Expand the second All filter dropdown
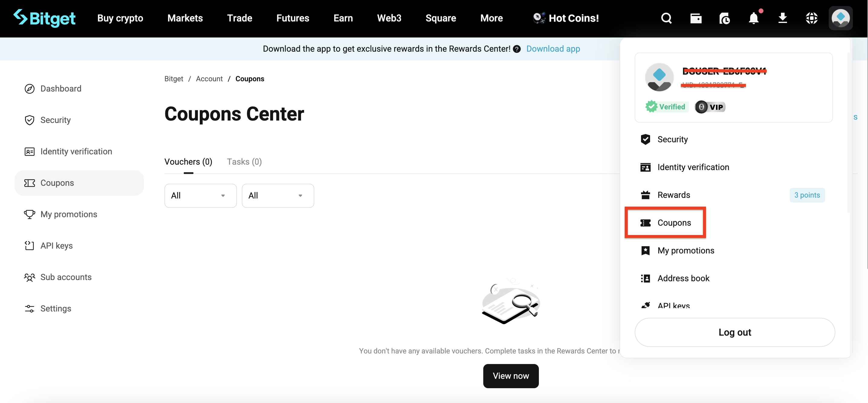 point(278,195)
